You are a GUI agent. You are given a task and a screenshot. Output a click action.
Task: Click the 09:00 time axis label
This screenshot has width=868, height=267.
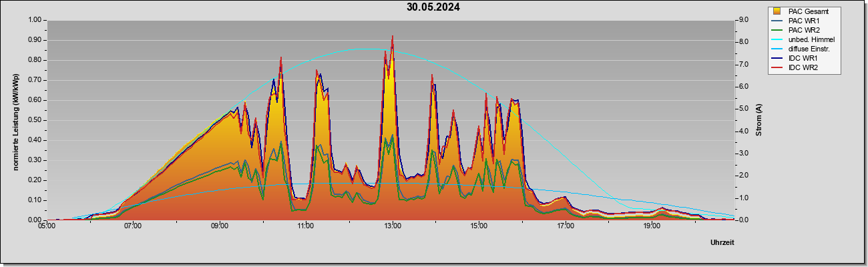click(x=220, y=227)
